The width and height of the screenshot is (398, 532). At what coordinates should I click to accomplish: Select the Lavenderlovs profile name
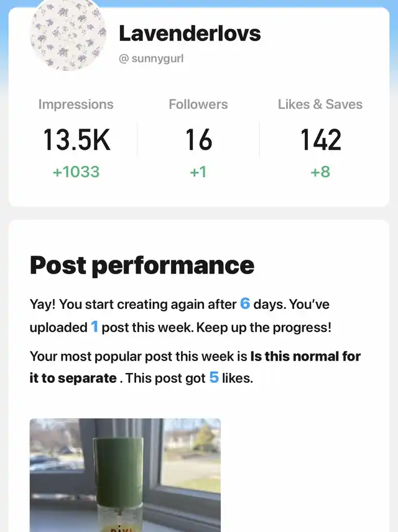tap(190, 34)
